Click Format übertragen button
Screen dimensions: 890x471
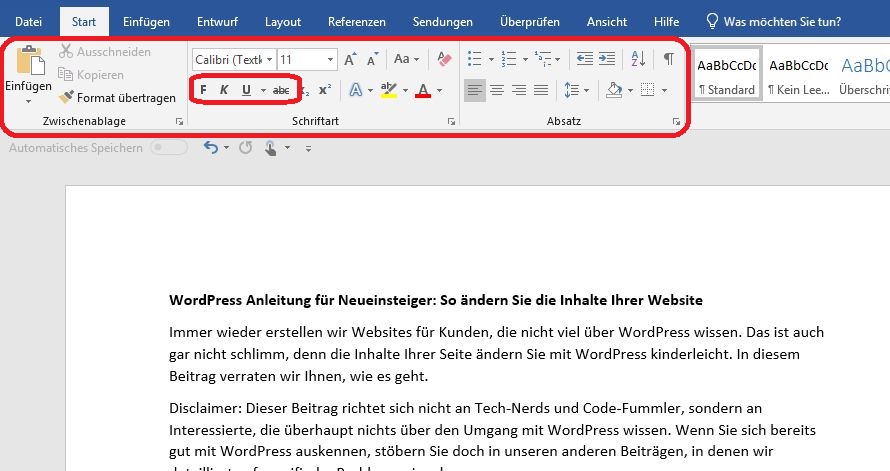[x=118, y=98]
